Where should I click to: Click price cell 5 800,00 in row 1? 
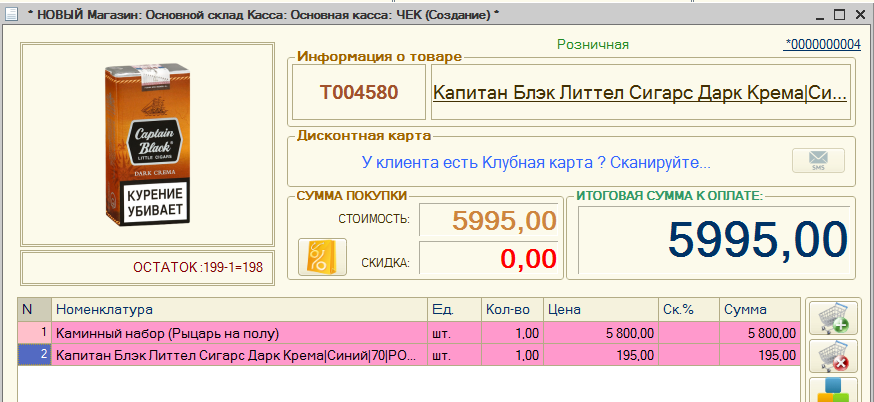[x=600, y=333]
